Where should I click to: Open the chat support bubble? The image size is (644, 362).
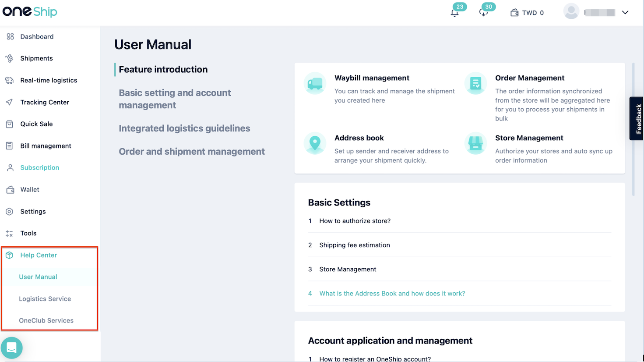click(12, 348)
